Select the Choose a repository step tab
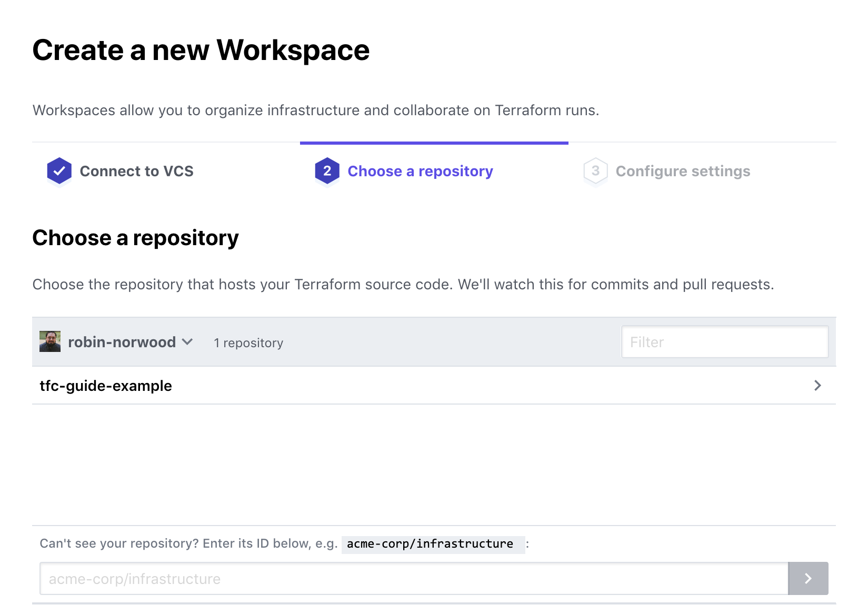The width and height of the screenshot is (868, 615). [420, 172]
